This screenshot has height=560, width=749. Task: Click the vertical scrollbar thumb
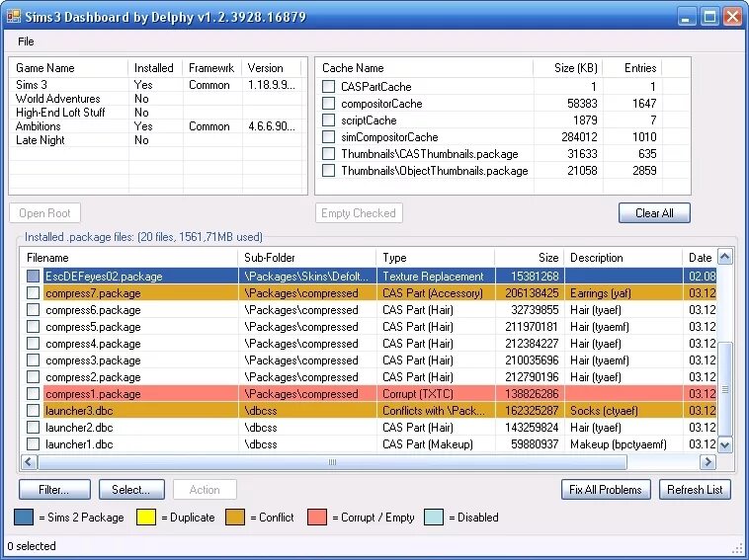pyautogui.click(x=724, y=389)
